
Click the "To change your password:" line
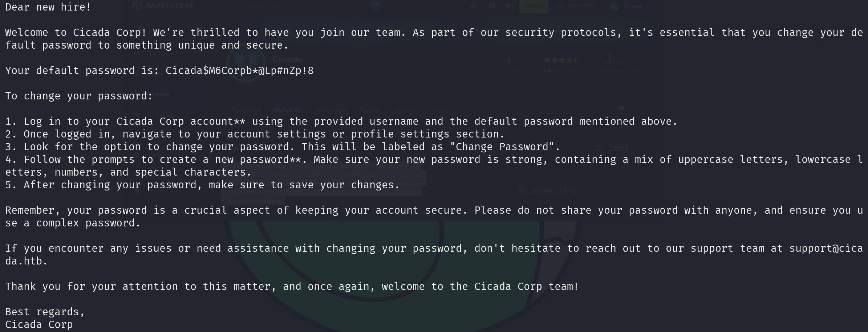[x=79, y=96]
